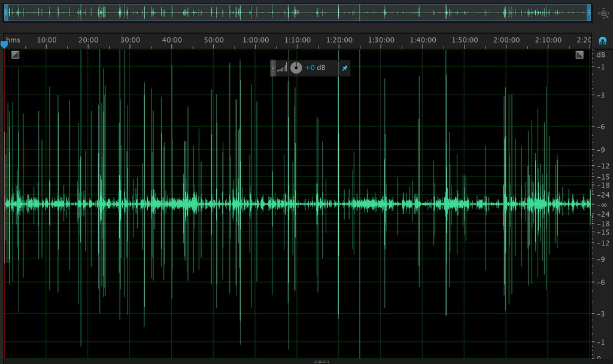Select the blue playhead marker on the ruler
The height and width of the screenshot is (364, 613).
pyautogui.click(x=4, y=45)
